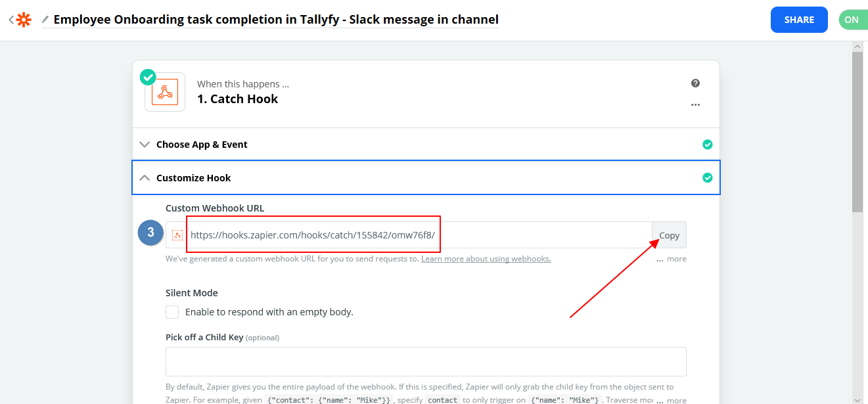Click the Webhooks app icon on step 1

[164, 92]
